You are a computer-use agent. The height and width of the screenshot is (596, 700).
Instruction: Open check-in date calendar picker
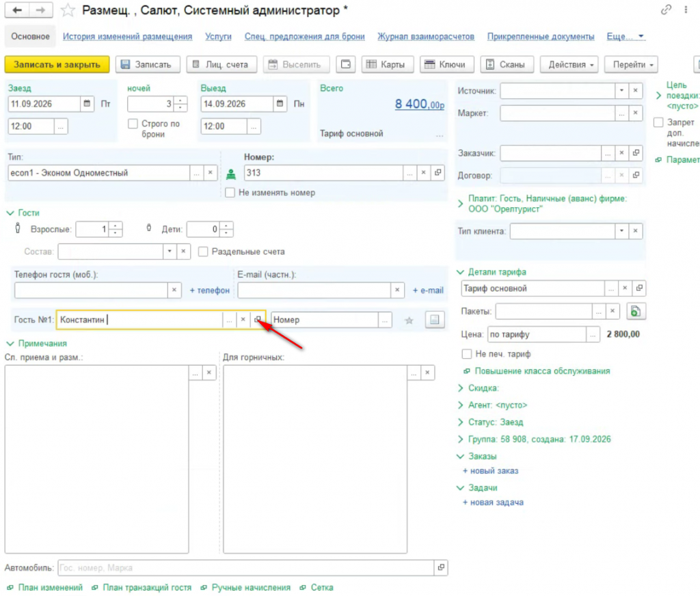coord(87,104)
